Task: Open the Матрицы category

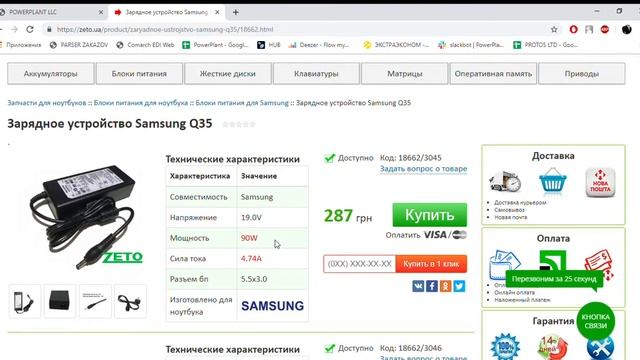Action: (x=404, y=73)
